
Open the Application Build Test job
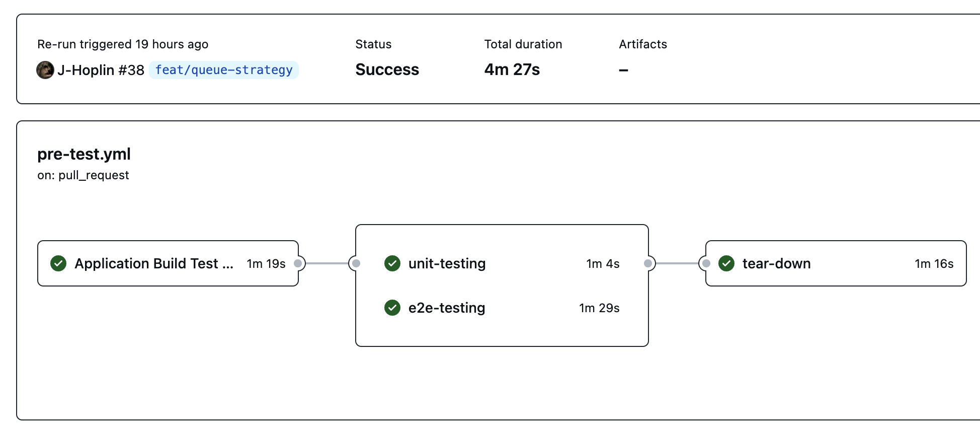168,263
